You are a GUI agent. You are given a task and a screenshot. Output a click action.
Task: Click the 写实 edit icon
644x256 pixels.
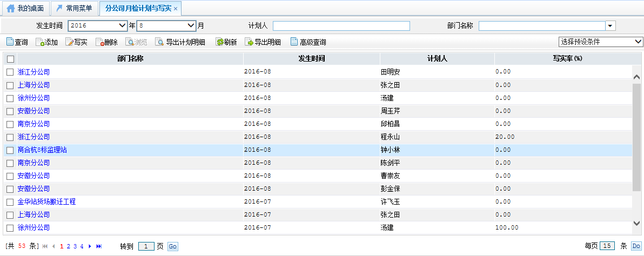coord(70,42)
